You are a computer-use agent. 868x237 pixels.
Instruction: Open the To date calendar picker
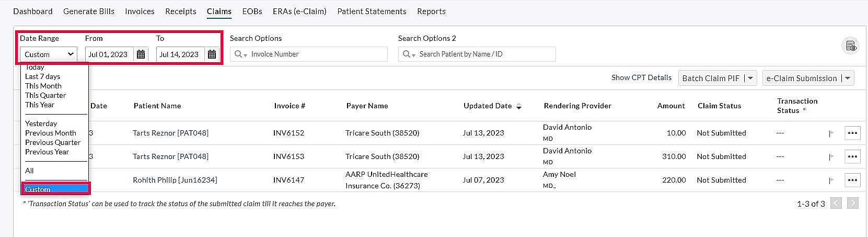point(212,54)
